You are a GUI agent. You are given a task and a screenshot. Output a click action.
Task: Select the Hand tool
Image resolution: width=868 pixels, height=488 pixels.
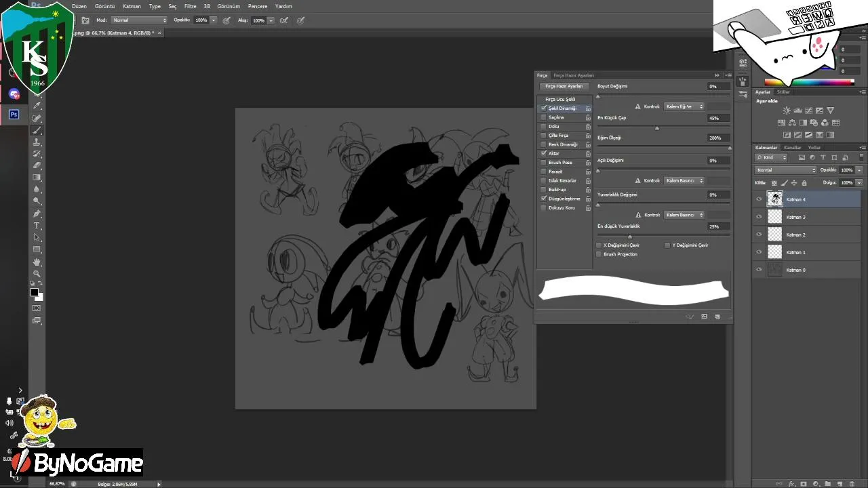click(37, 262)
